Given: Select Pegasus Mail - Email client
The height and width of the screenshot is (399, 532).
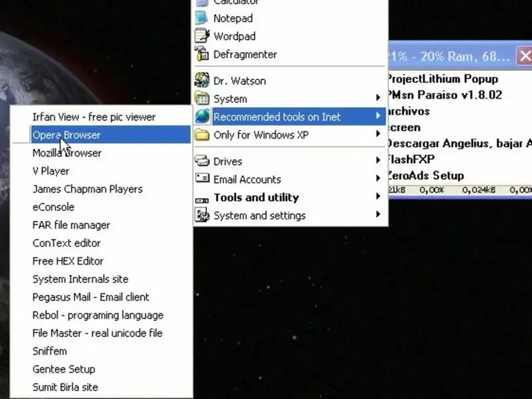Looking at the screenshot, I should pyautogui.click(x=102, y=297).
